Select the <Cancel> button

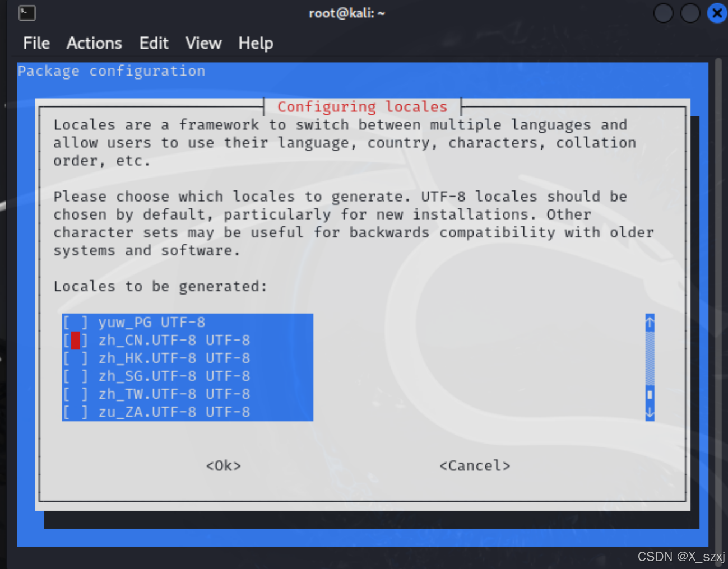[475, 465]
